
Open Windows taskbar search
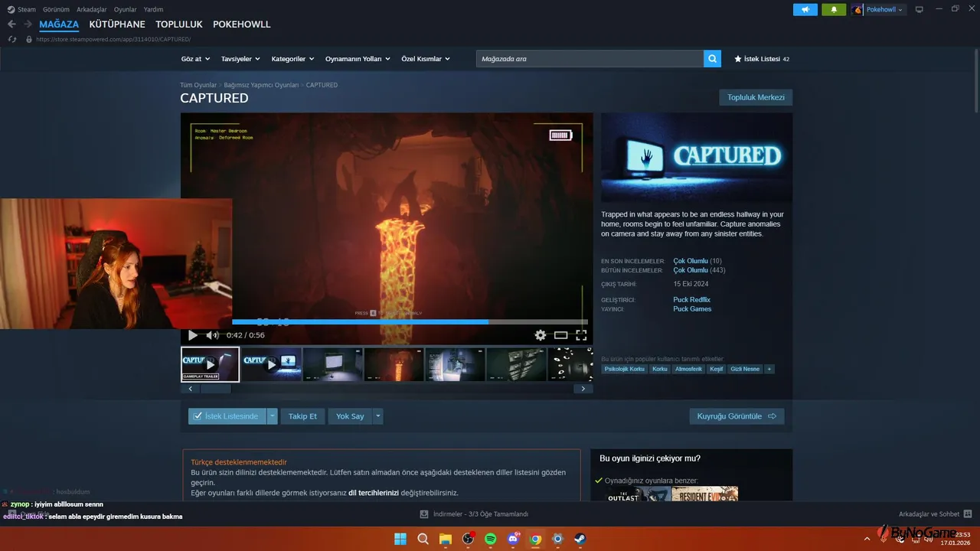[423, 539]
